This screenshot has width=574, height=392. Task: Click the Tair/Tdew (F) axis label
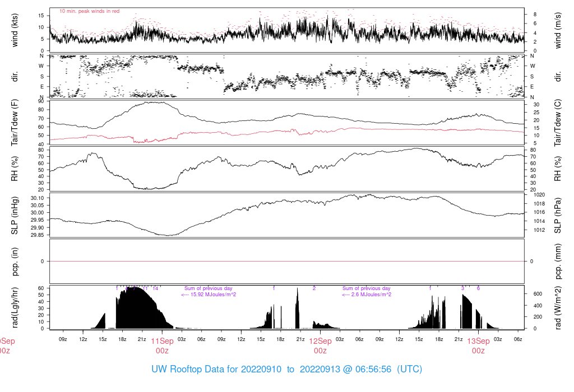[x=14, y=123]
